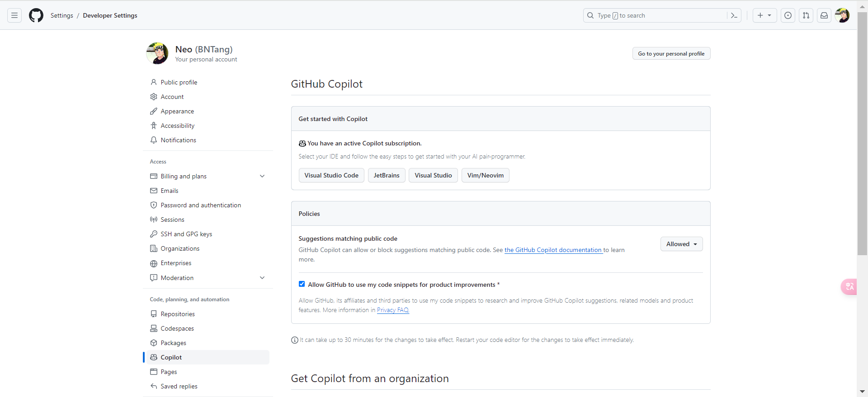868x397 pixels.
Task: Click the Sessions broadcast icon
Action: click(x=154, y=220)
